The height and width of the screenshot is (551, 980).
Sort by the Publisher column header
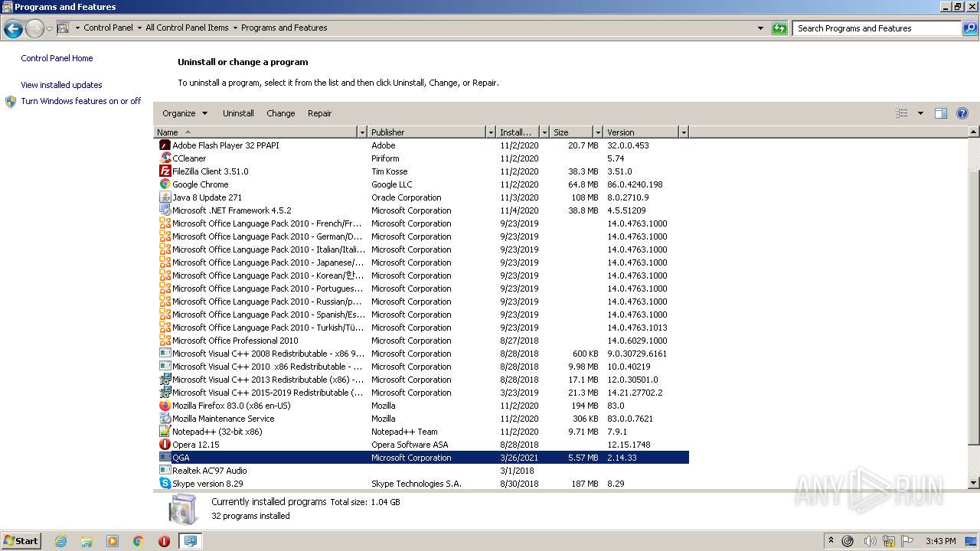[427, 132]
